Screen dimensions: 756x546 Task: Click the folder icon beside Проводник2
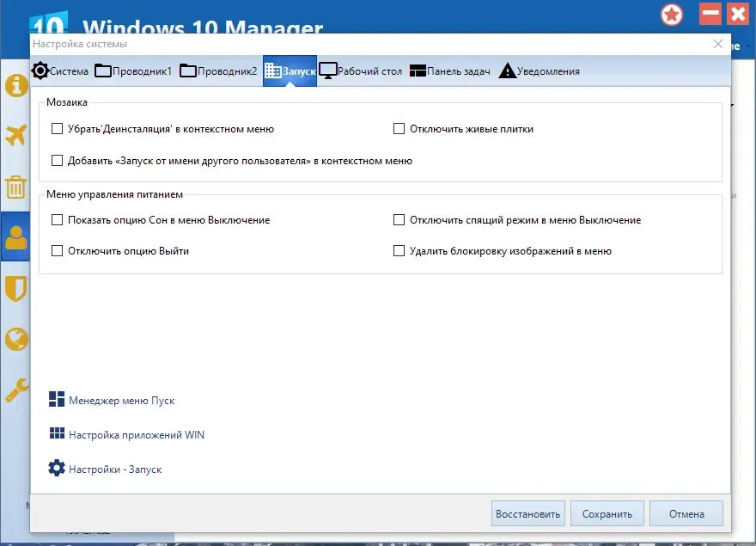pyautogui.click(x=188, y=71)
